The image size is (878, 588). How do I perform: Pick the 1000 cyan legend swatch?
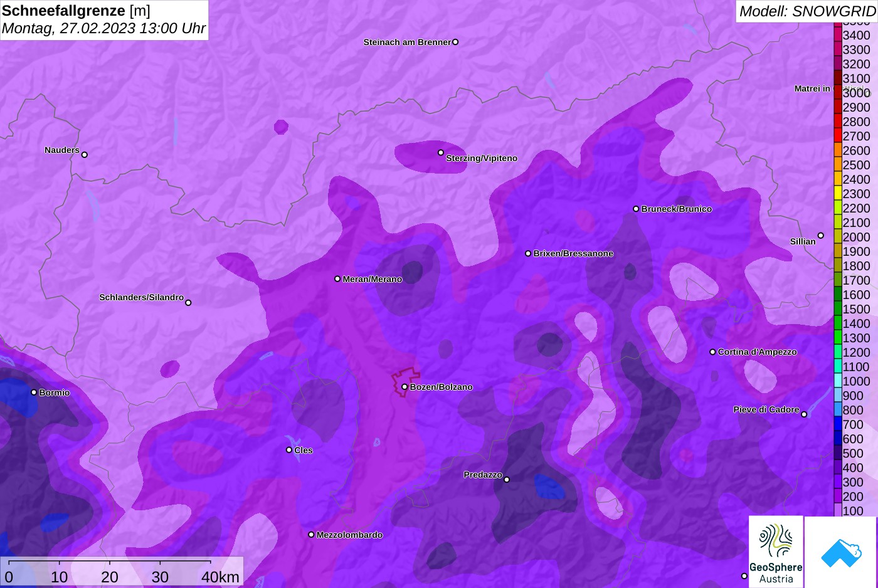tap(837, 381)
